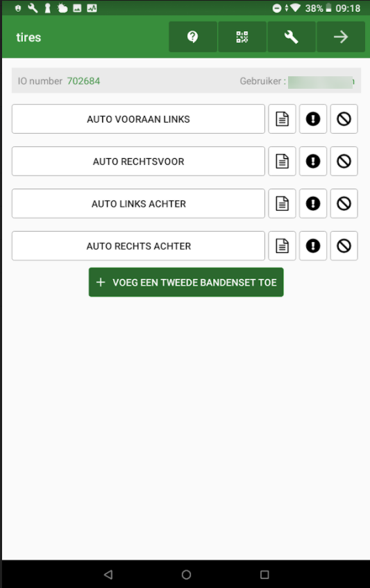Mark Auto Links Achter as not applicable
The image size is (370, 588).
point(344,204)
